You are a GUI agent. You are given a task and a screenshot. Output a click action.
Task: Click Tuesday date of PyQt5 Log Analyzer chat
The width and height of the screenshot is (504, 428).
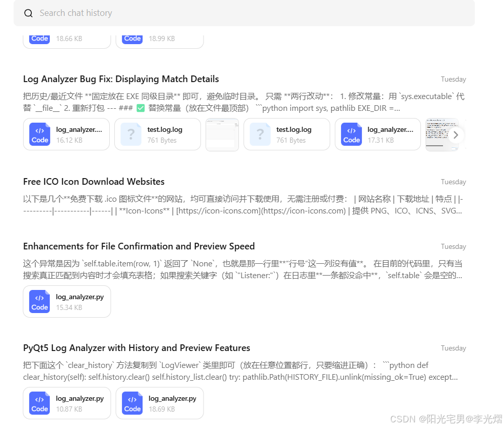(x=453, y=348)
